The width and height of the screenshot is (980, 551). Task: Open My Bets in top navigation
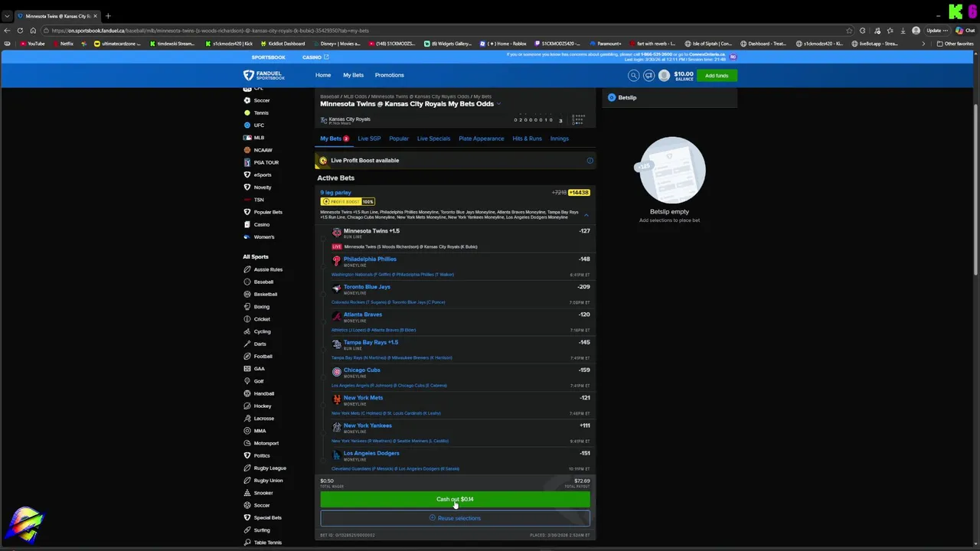(x=353, y=75)
